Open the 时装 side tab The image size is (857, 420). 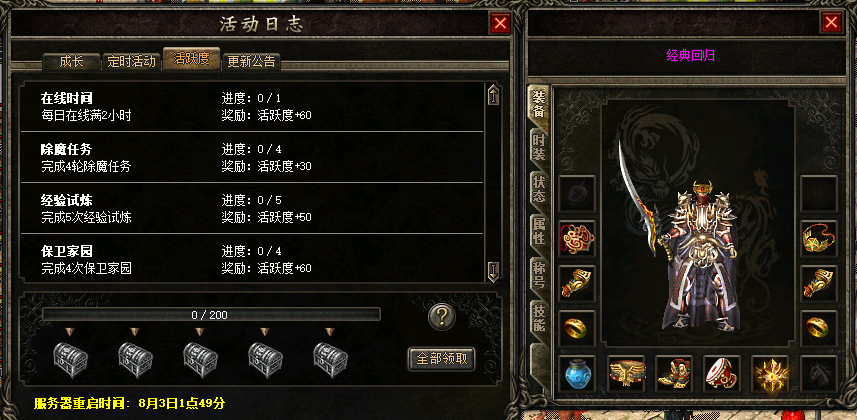coord(539,148)
